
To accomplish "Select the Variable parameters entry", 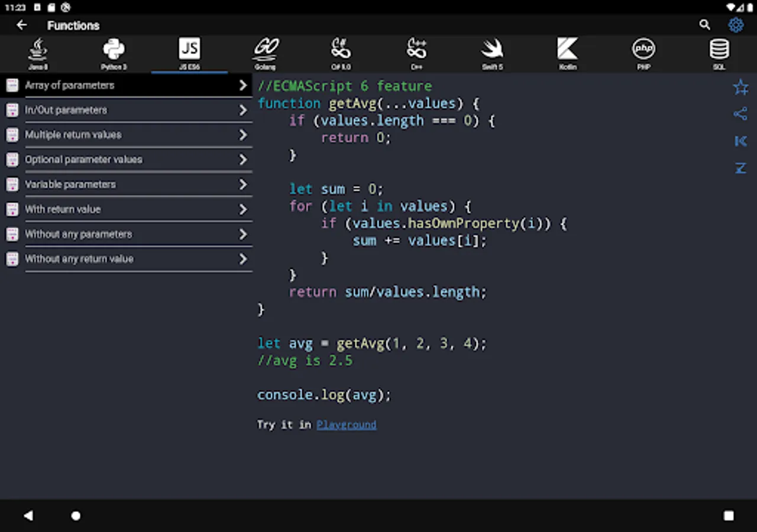I will click(70, 184).
